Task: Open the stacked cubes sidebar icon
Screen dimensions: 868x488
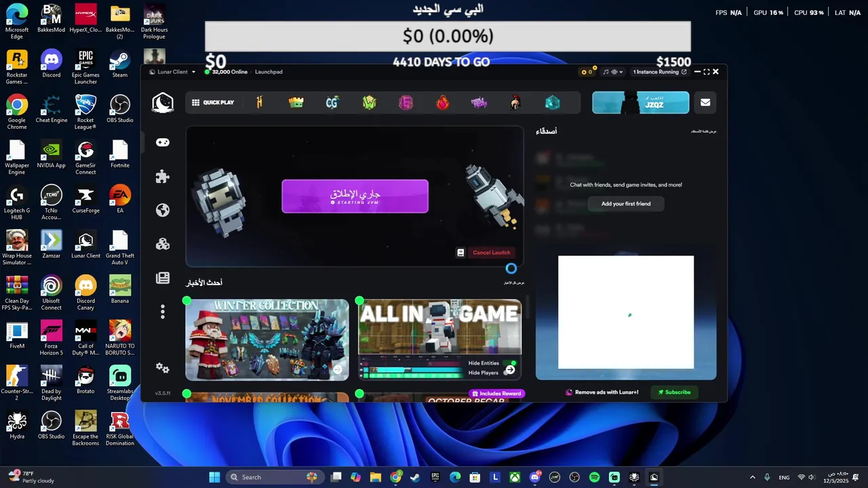Action: [x=163, y=244]
